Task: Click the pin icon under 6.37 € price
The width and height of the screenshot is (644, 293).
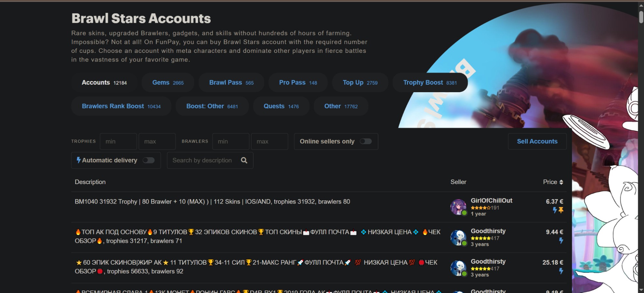Action: click(561, 210)
